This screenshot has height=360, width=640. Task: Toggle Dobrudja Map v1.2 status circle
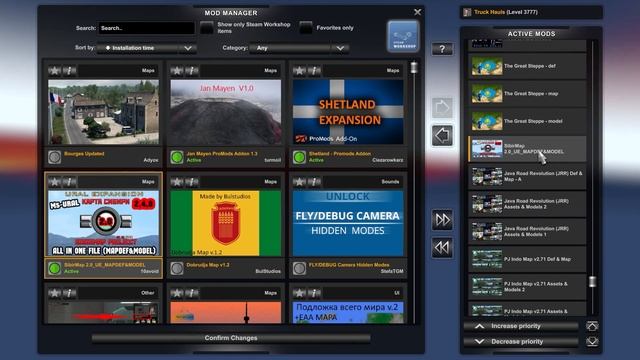[x=177, y=268]
